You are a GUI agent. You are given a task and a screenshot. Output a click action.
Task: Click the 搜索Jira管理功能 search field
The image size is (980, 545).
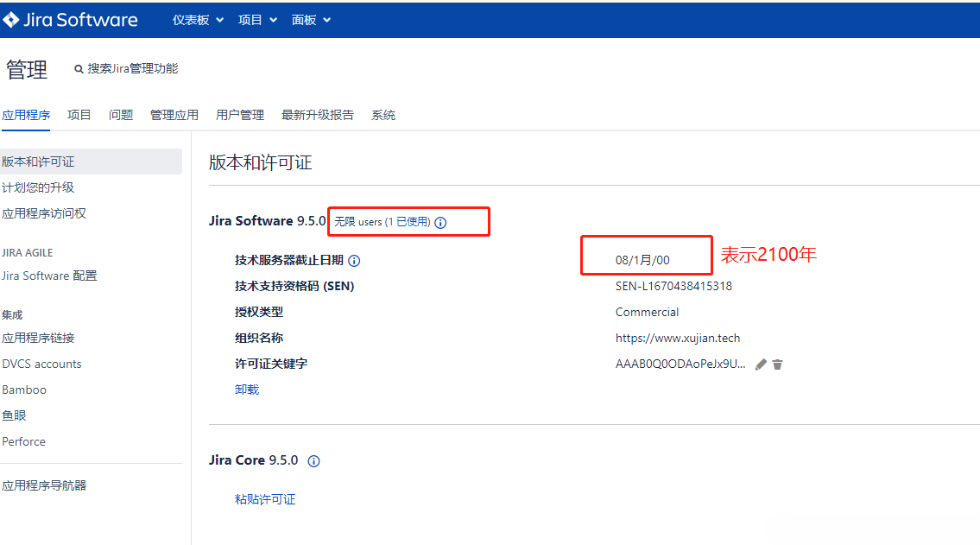[132, 69]
